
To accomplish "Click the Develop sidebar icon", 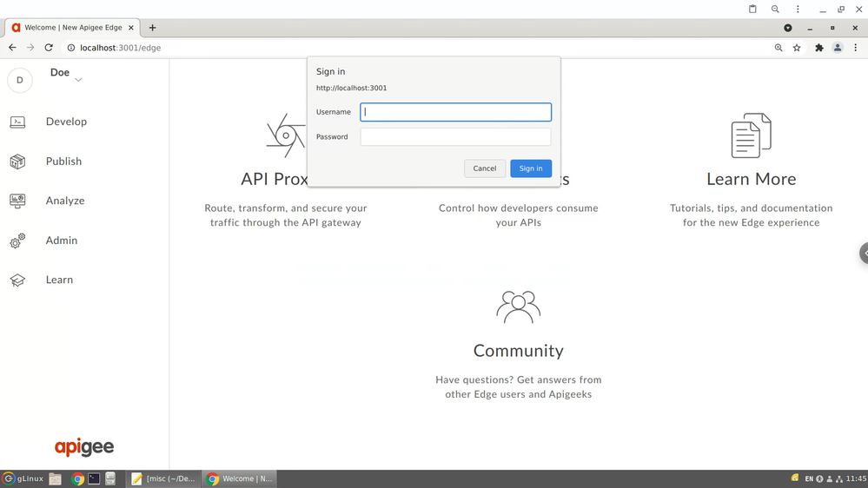I will tap(17, 122).
